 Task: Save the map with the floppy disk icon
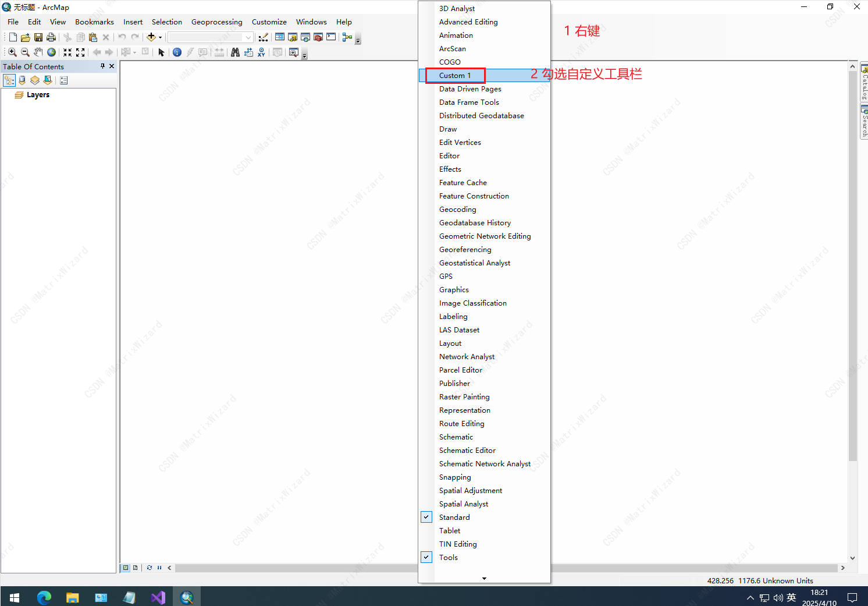(x=38, y=37)
